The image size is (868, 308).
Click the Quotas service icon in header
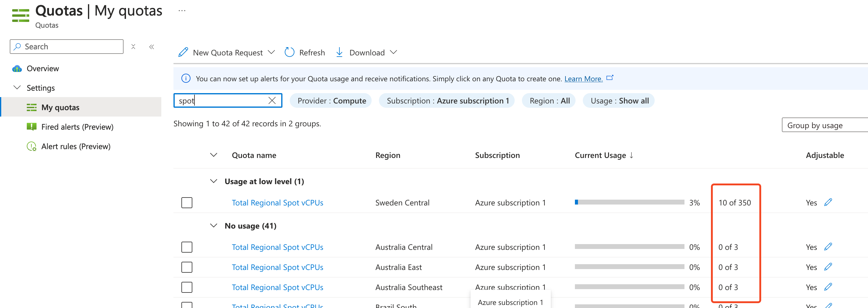click(x=21, y=16)
